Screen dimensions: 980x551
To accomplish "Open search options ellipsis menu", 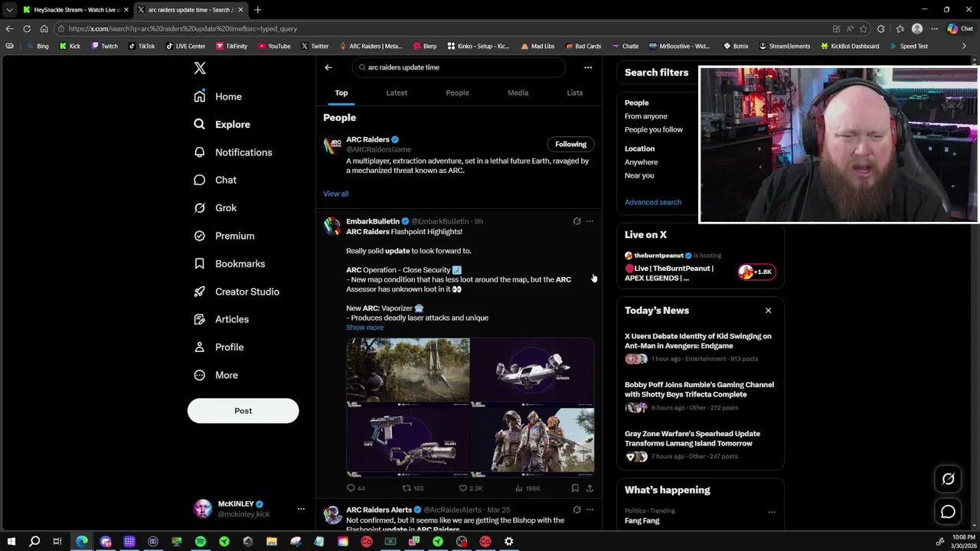I will pos(588,67).
